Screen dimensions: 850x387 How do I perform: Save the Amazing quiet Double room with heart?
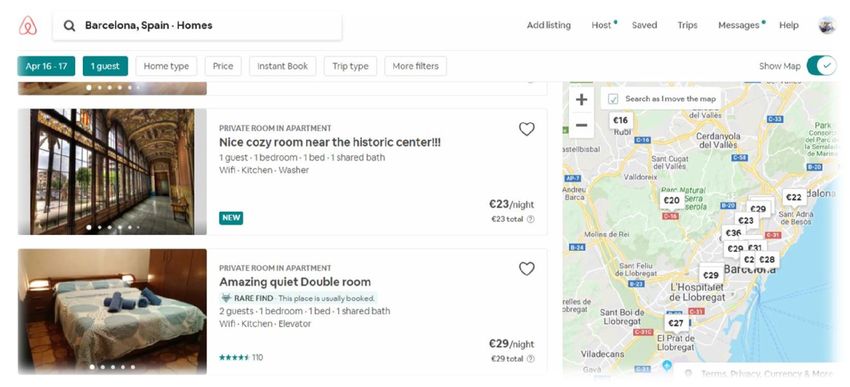point(526,269)
